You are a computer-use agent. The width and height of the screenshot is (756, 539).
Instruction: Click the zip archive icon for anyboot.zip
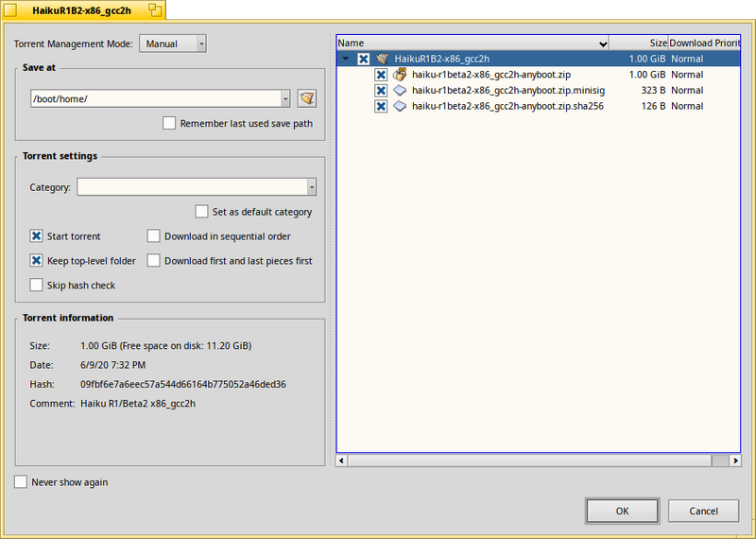coord(400,75)
